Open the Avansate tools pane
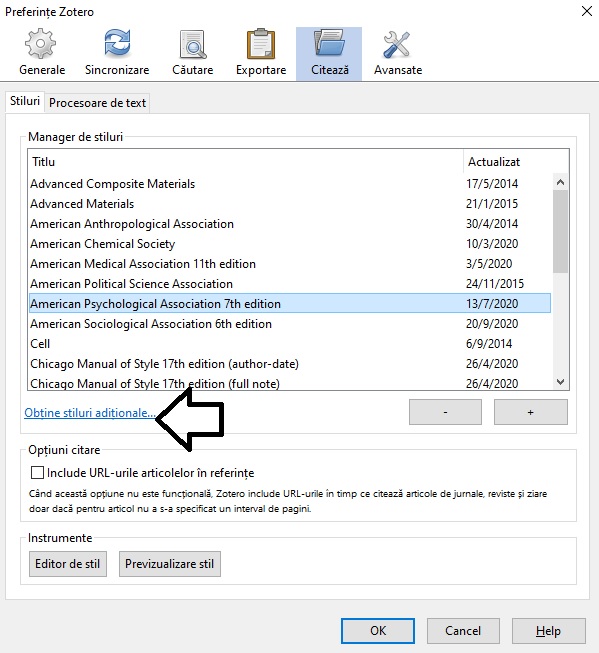599x653 pixels. pos(398,53)
